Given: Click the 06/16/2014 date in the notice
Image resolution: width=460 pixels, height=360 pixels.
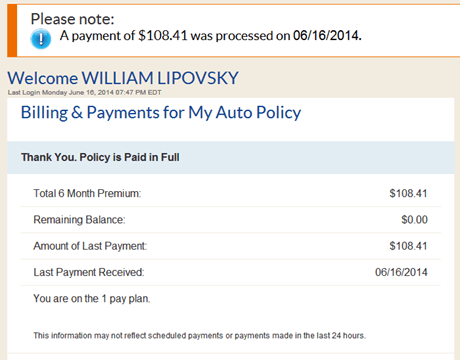Looking at the screenshot, I should coord(327,35).
